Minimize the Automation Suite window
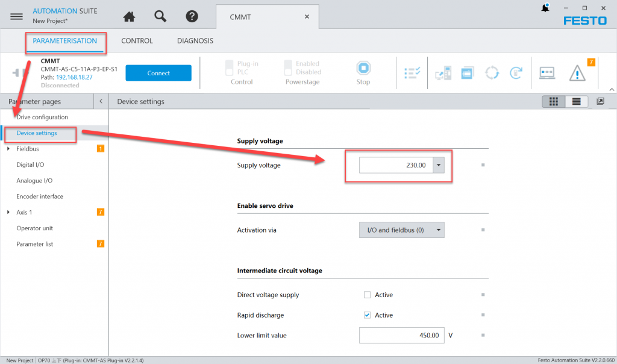The height and width of the screenshot is (364, 617). point(566,8)
